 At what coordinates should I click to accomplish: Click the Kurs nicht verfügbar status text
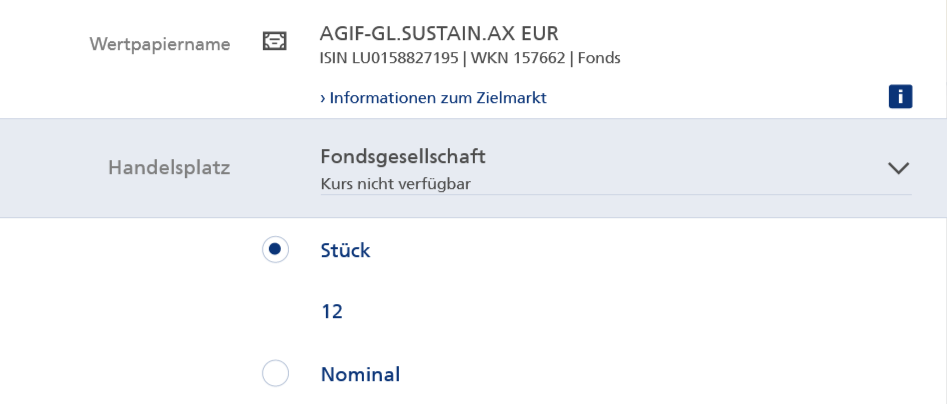[395, 183]
